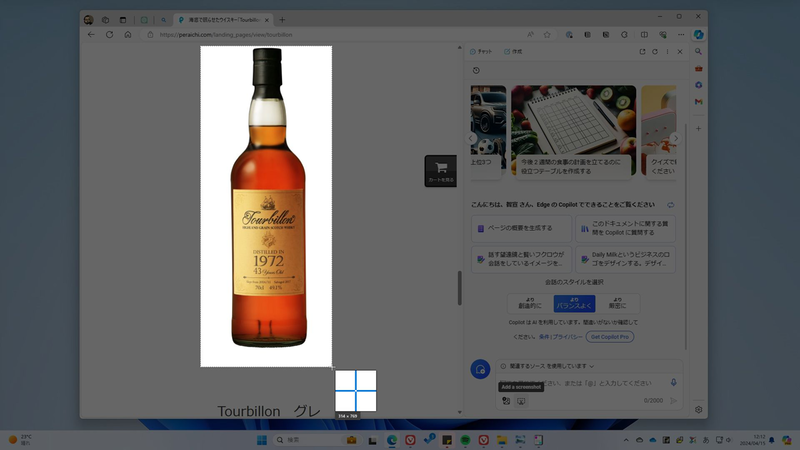Select より創造的に conversation style

coord(530,304)
